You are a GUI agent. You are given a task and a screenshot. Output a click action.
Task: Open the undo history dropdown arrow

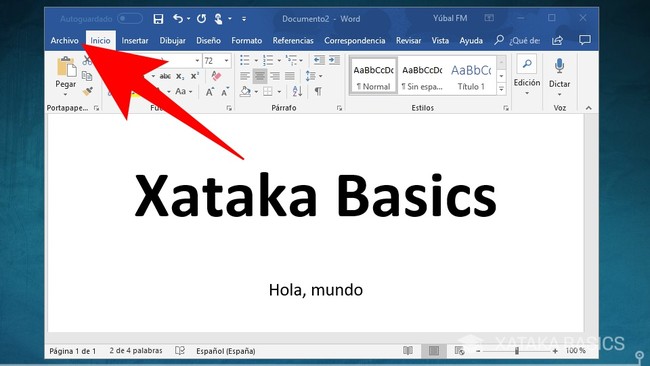coord(189,19)
